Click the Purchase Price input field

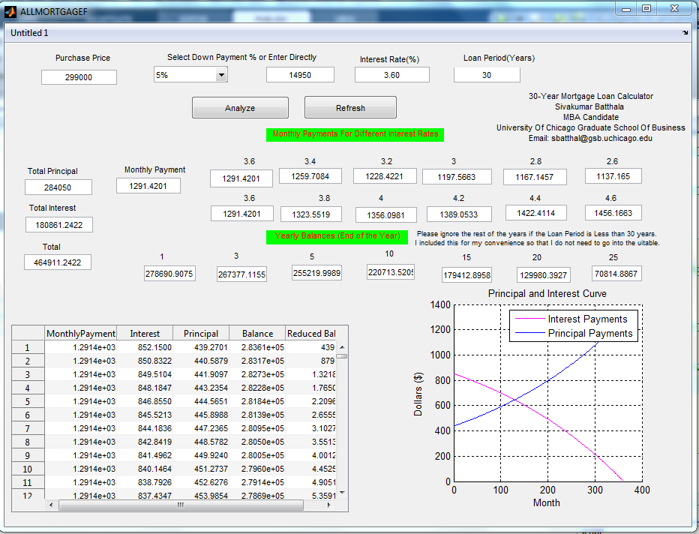(79, 77)
